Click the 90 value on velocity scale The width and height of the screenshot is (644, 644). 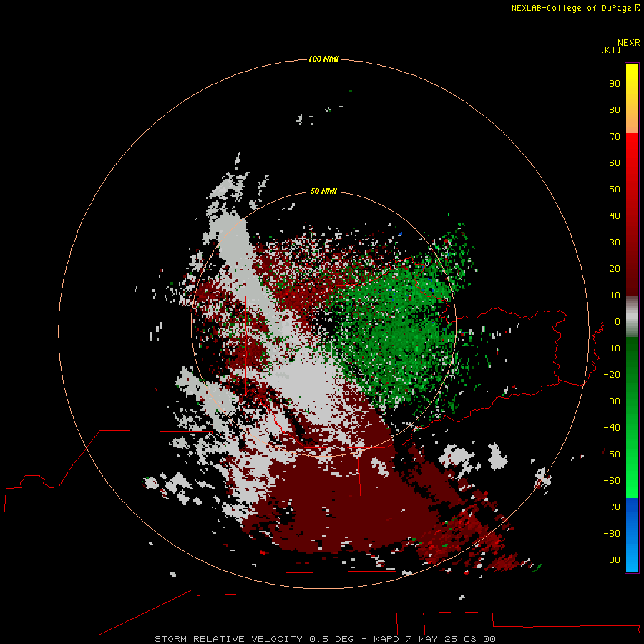615,84
